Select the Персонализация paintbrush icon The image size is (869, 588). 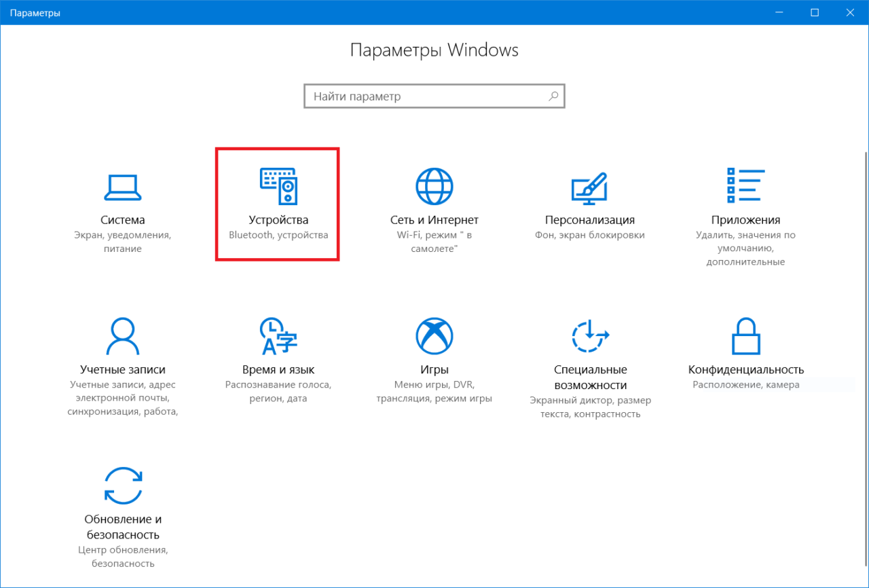click(x=589, y=187)
